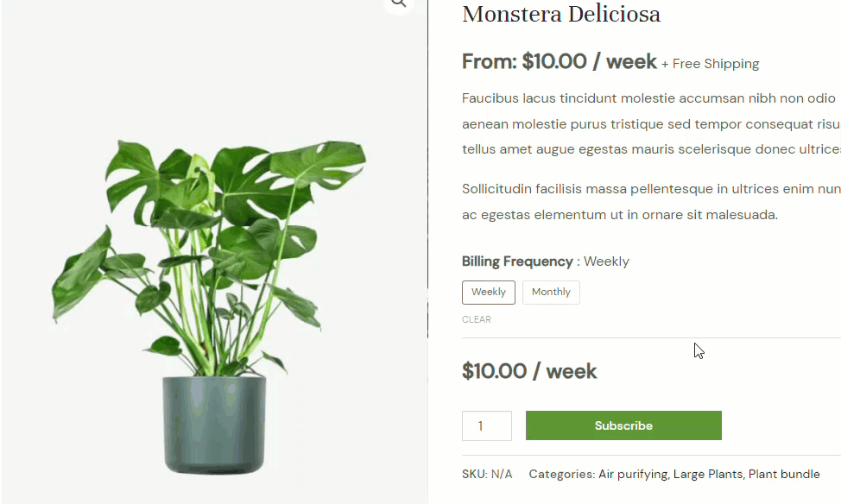This screenshot has height=504, width=841.
Task: Open the Air purifying category link
Action: click(x=632, y=474)
